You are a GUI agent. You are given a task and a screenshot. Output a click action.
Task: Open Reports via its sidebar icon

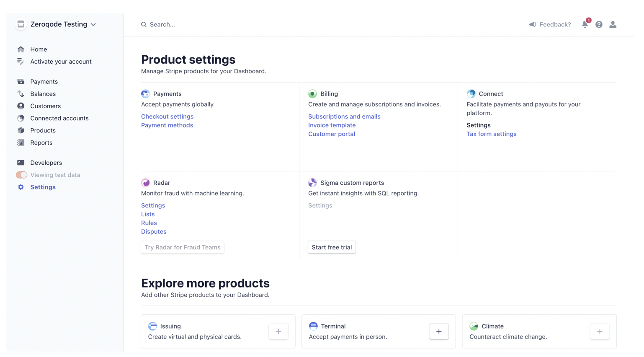coord(21,142)
